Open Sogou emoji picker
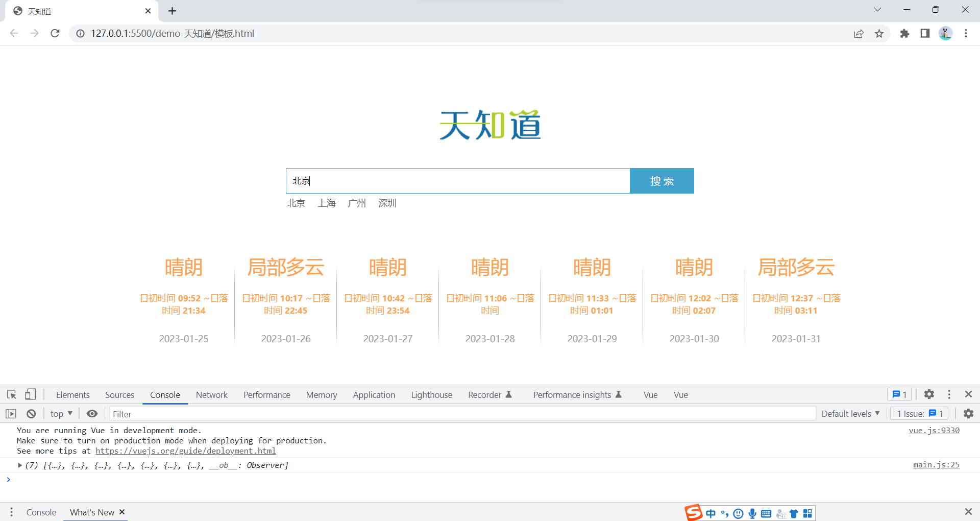 click(x=738, y=513)
